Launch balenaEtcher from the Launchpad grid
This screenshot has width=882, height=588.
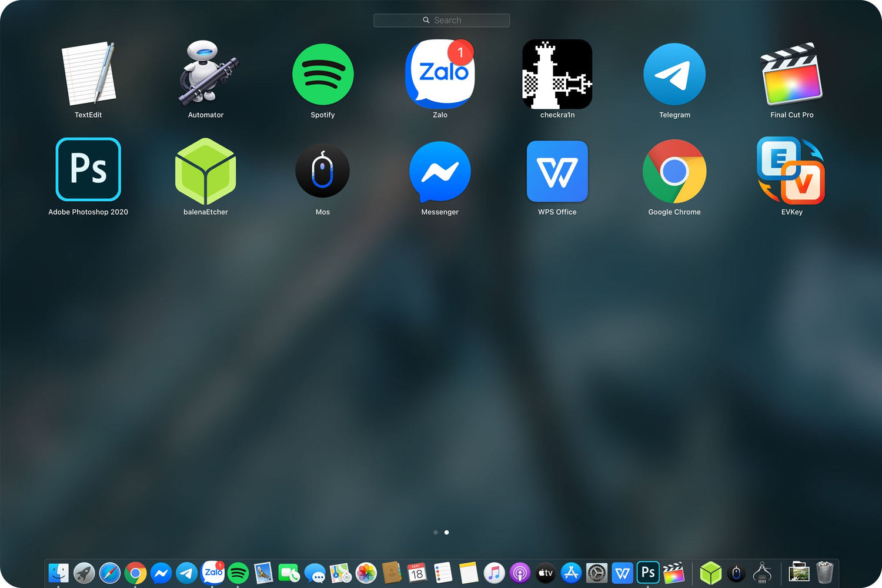coord(205,171)
